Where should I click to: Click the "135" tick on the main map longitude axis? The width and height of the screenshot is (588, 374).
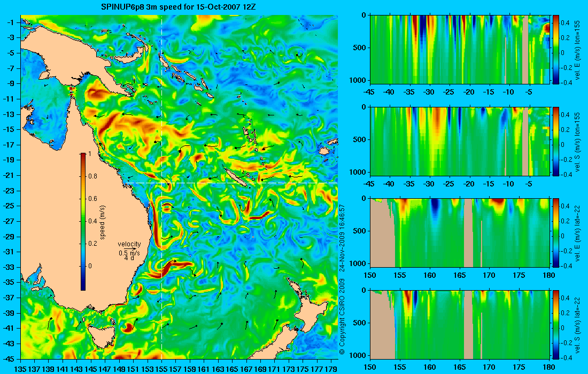[x=20, y=369]
